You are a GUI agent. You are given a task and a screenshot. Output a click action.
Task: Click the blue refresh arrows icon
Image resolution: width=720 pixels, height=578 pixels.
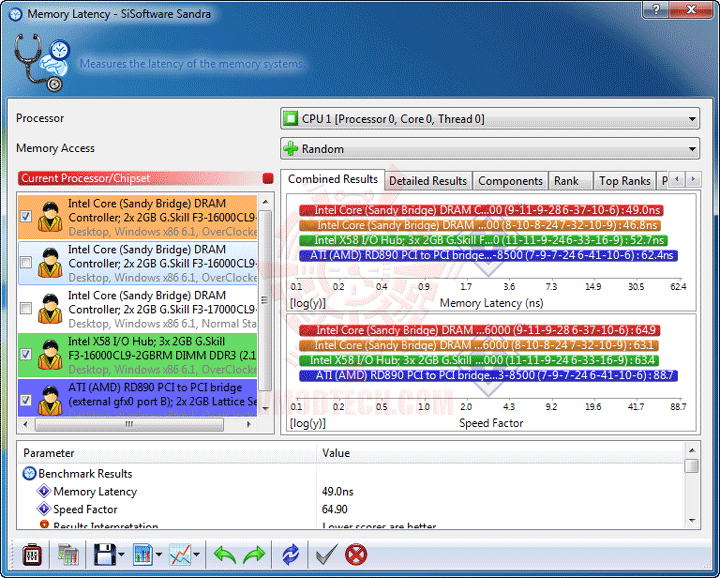point(290,555)
